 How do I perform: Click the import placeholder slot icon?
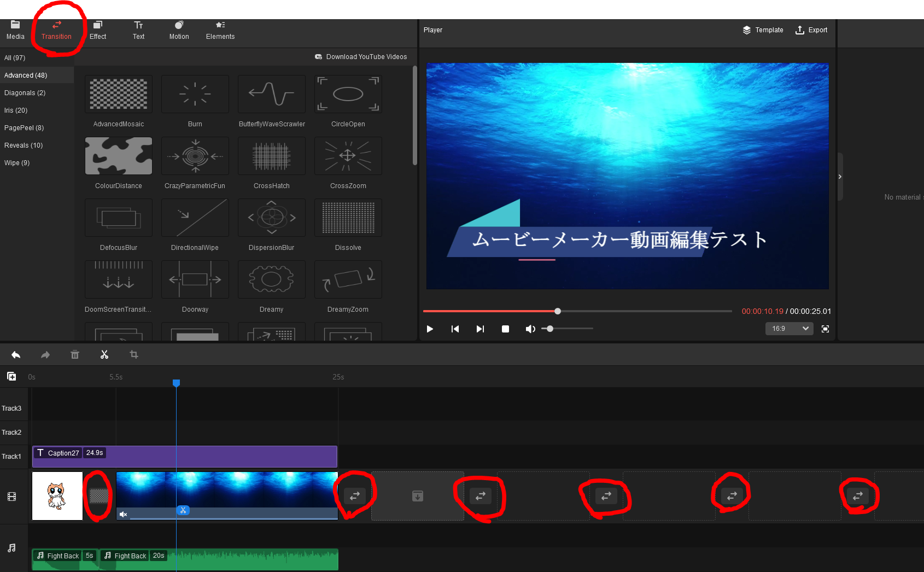click(x=418, y=496)
